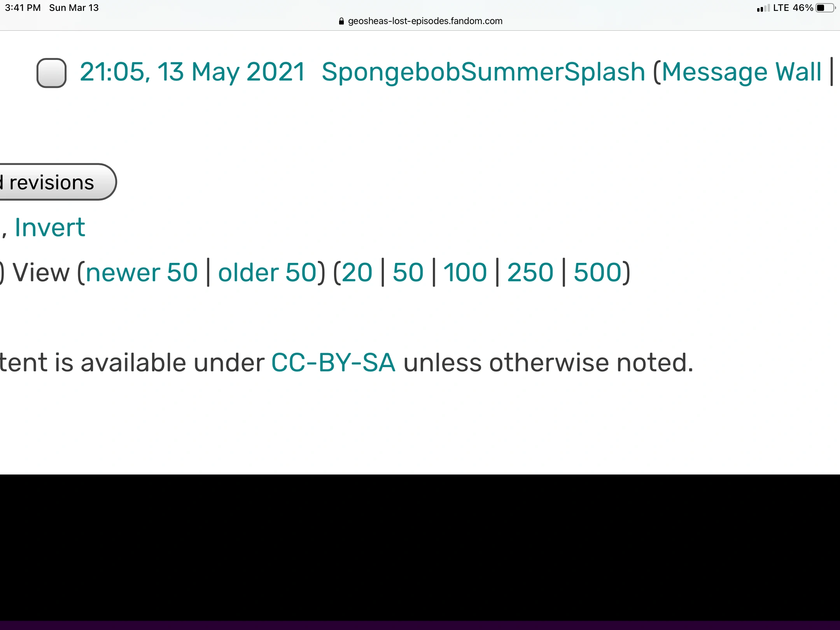Tap the battery icon in status bar
This screenshot has width=840, height=630.
[825, 8]
